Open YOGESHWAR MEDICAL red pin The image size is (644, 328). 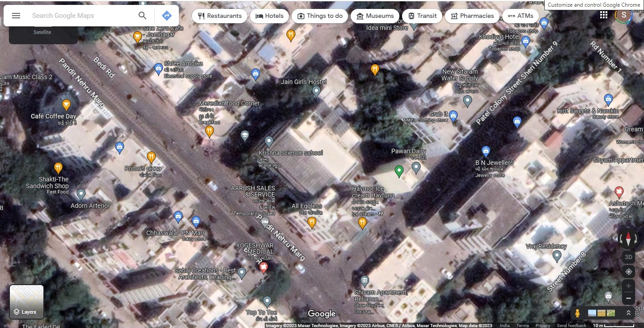tap(263, 267)
